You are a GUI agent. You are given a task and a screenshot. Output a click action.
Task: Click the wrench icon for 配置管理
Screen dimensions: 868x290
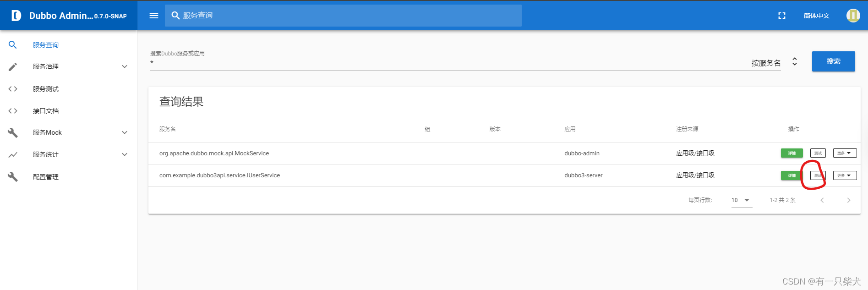(x=13, y=177)
